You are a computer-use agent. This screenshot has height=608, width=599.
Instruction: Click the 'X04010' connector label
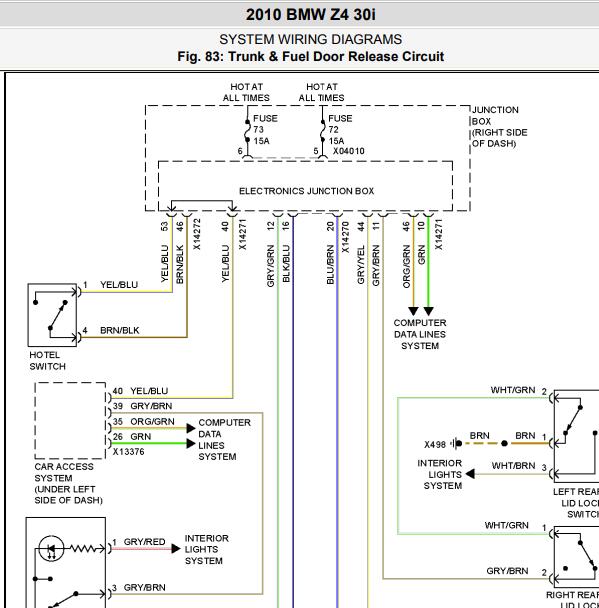349,151
